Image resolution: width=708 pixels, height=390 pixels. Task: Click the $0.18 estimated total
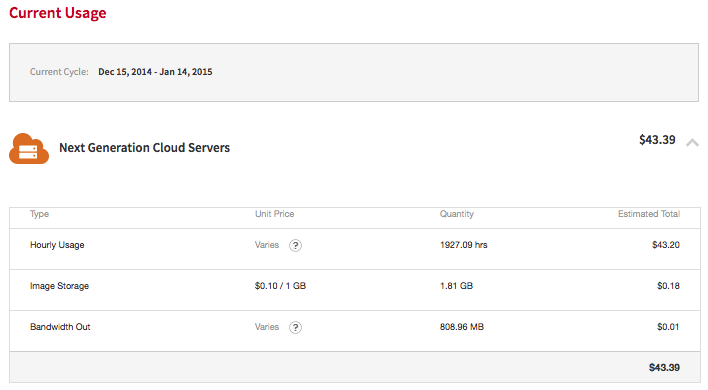[x=669, y=286]
